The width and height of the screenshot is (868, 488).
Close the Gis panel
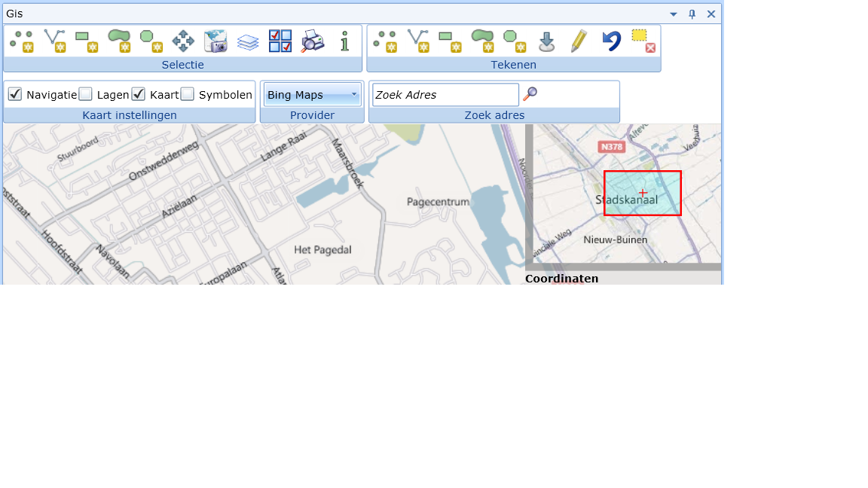[x=711, y=14]
